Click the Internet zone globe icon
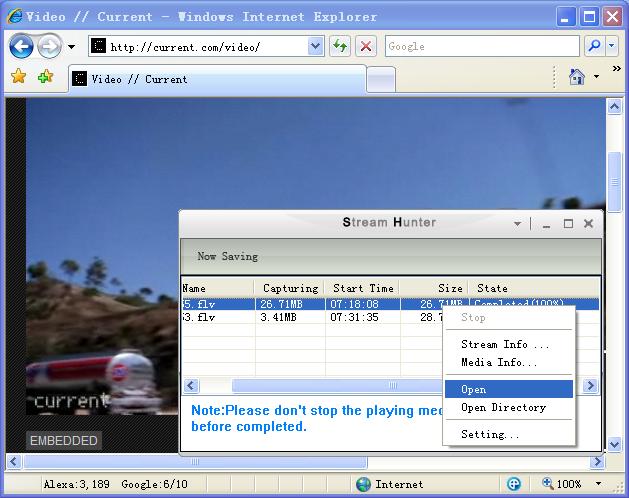This screenshot has width=629, height=498. click(363, 484)
